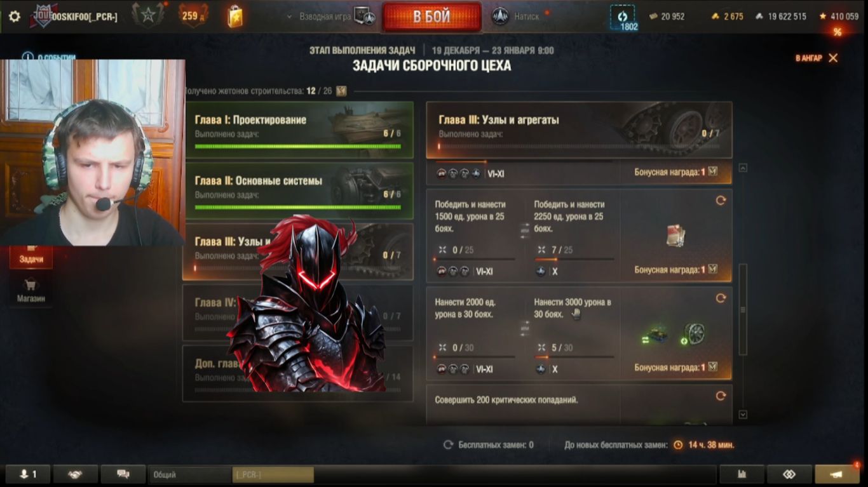Click scroll down arrow of task list
The width and height of the screenshot is (868, 487).
[x=743, y=415]
